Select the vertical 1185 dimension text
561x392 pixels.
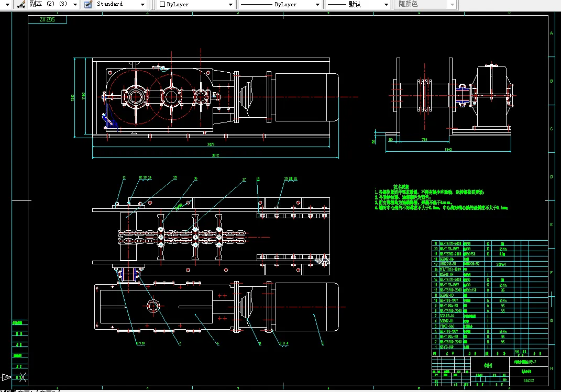[x=83, y=96]
